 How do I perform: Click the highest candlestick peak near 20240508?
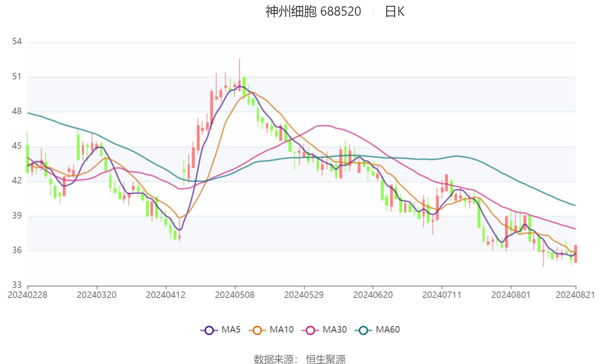point(239,74)
